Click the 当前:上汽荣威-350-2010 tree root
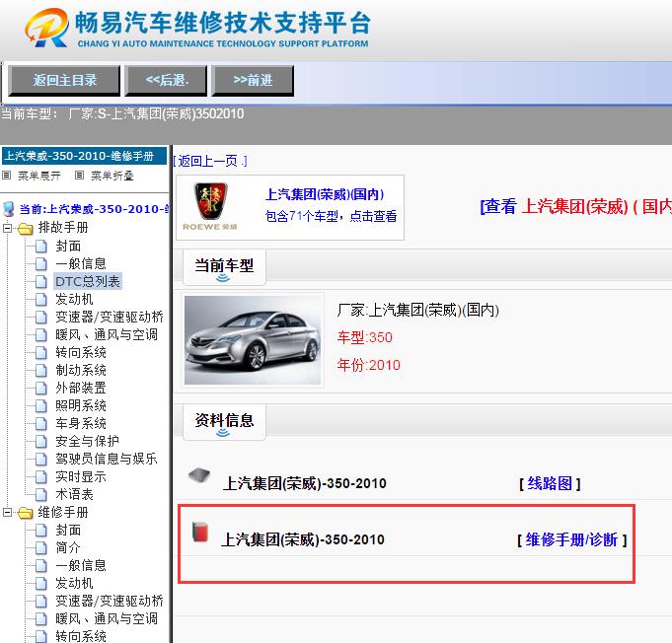The width and height of the screenshot is (672, 643). point(95,209)
